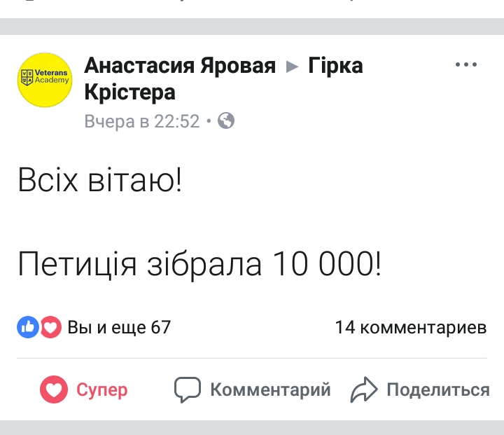Click the post text Всіх вітаю!
The image size is (504, 435).
coord(99,183)
